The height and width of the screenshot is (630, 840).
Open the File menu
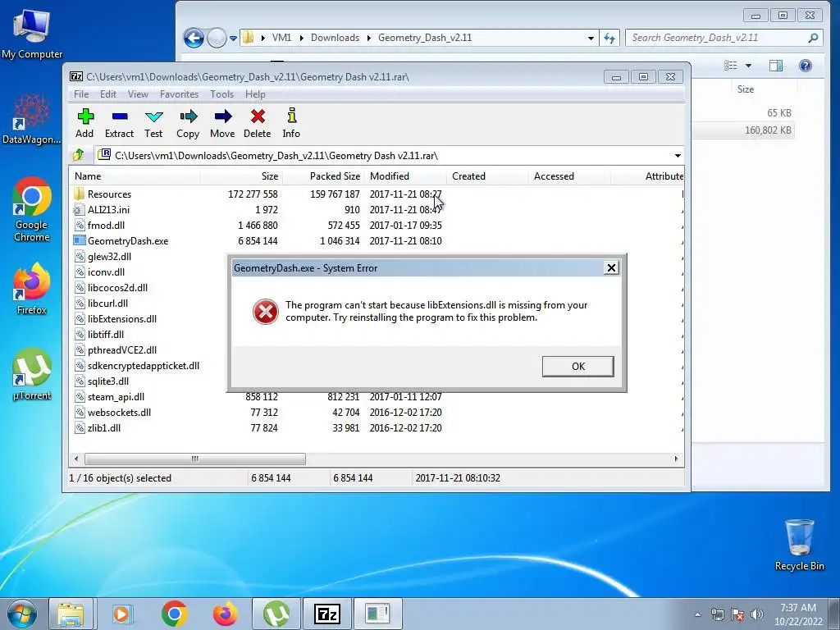point(81,94)
